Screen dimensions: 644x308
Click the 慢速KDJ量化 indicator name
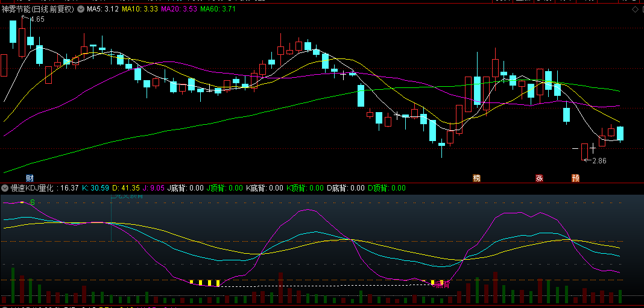34,188
